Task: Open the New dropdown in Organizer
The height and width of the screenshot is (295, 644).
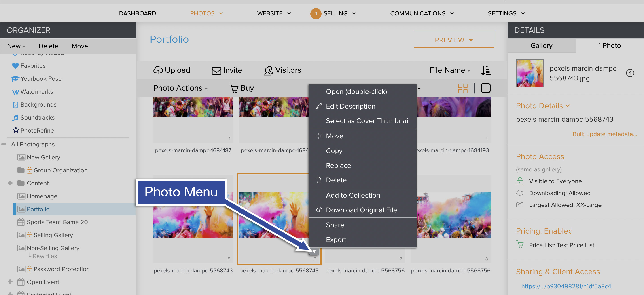Action: point(16,46)
